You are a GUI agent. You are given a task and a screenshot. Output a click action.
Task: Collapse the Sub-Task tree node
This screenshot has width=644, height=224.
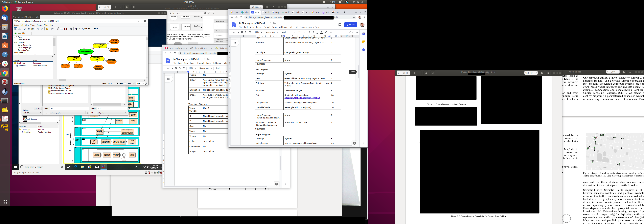tap(14, 43)
